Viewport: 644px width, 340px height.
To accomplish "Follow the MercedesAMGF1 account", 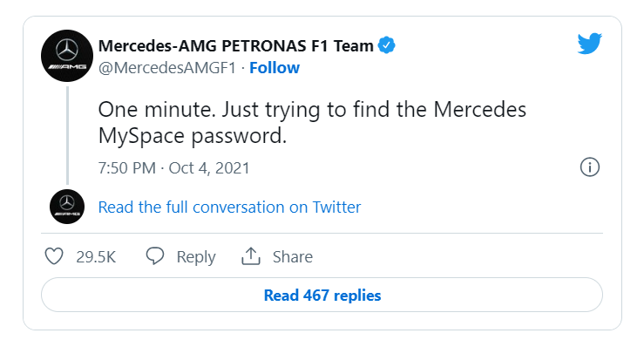I will click(275, 68).
